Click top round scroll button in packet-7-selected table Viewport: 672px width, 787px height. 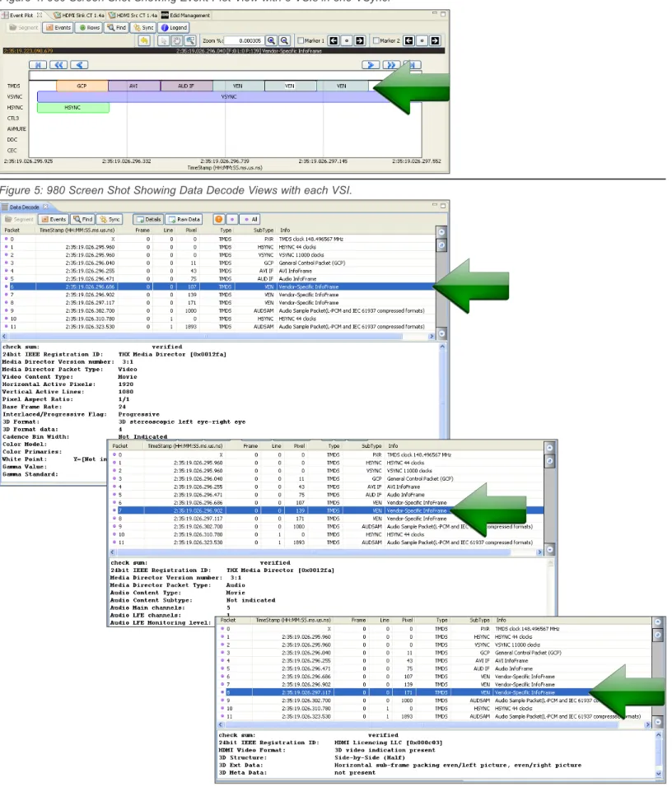[549, 448]
